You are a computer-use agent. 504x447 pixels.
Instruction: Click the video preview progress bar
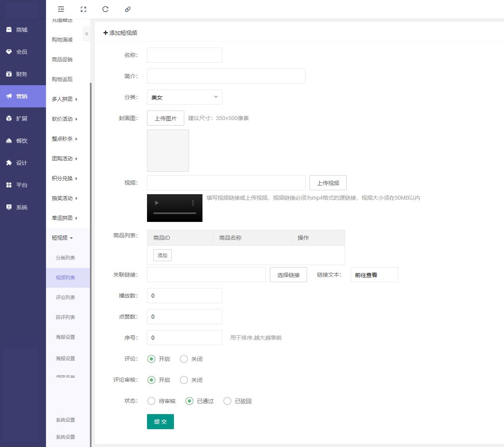pyautogui.click(x=174, y=213)
